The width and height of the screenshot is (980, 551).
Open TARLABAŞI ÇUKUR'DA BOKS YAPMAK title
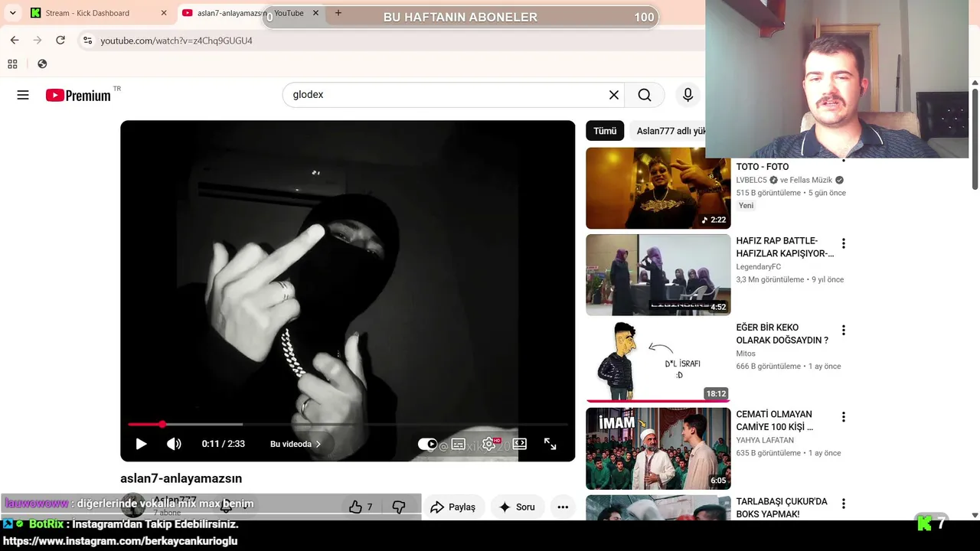[782, 507]
